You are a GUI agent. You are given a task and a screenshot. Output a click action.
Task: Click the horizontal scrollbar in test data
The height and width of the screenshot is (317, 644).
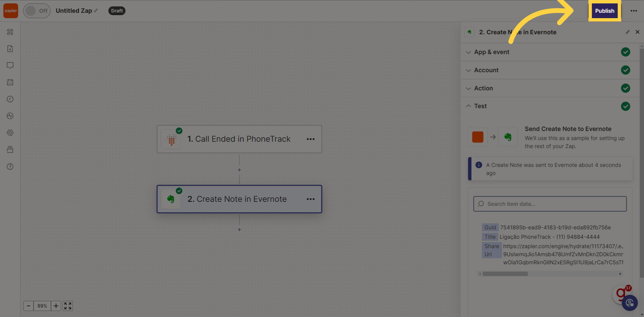(505, 274)
